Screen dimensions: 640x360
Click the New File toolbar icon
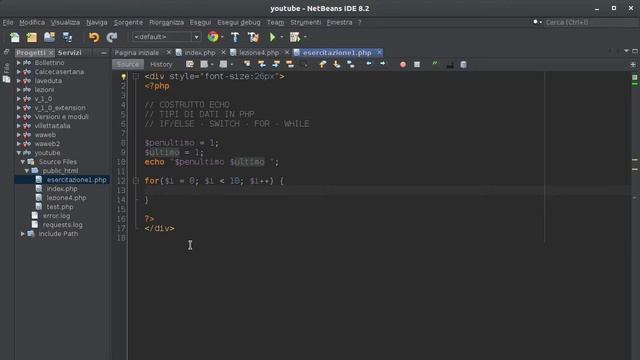15,37
